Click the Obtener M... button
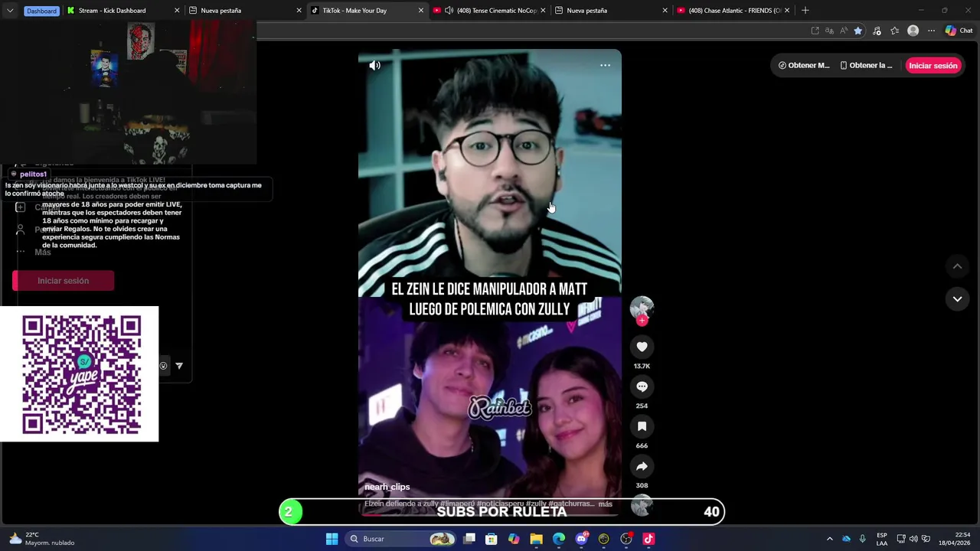Screen dimensions: 980x551 coord(804,66)
